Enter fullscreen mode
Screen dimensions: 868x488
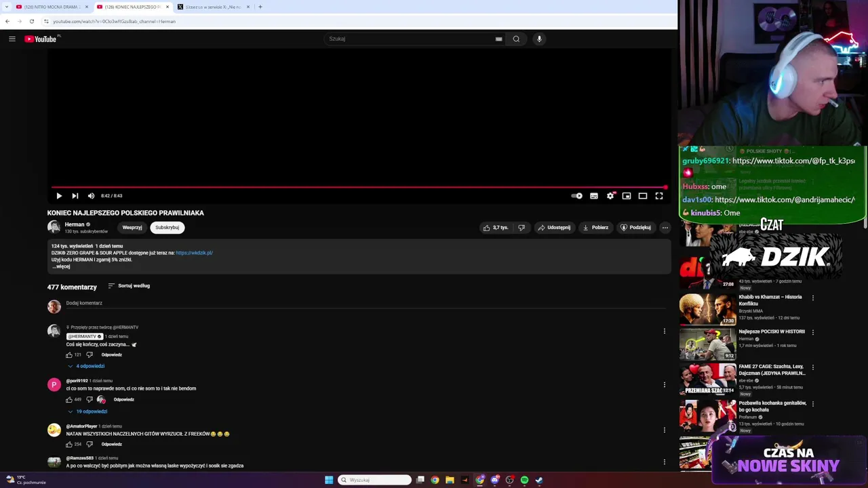[659, 196]
